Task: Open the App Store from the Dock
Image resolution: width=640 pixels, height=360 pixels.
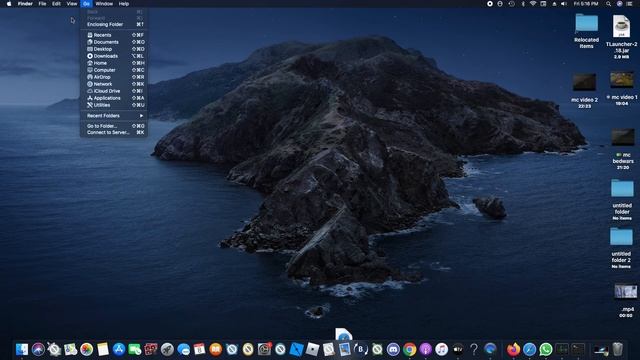Action: (119, 349)
